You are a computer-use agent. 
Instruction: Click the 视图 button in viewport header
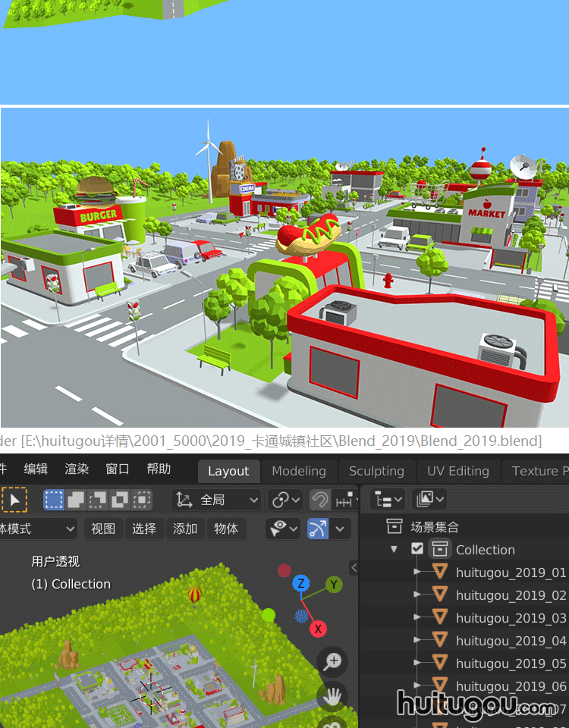pos(103,529)
